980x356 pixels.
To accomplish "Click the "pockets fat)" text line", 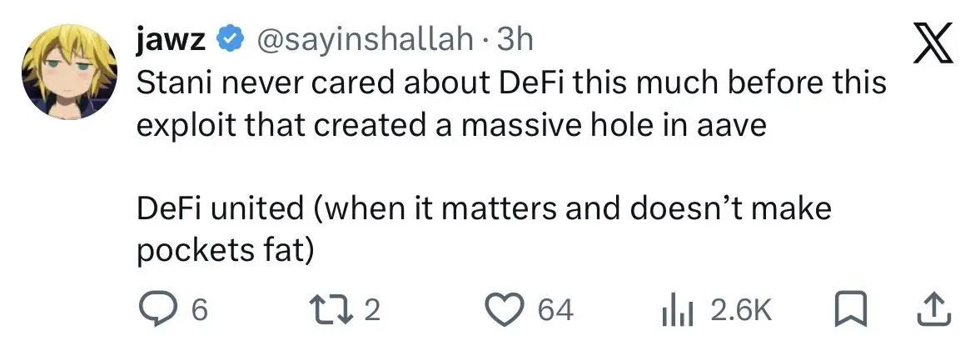I will click(x=223, y=250).
